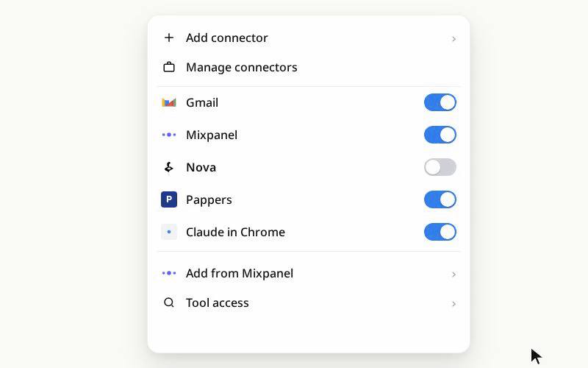Image resolution: width=588 pixels, height=368 pixels.
Task: Expand the Add from Mixpanel chevron
Action: [453, 275]
